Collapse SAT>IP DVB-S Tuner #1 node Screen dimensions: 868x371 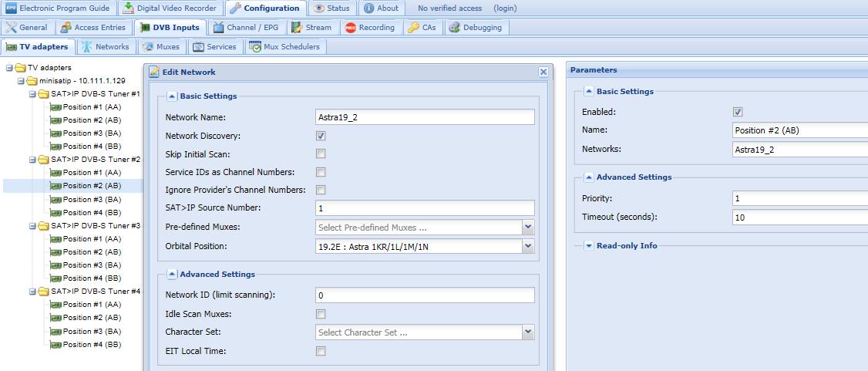tap(32, 93)
